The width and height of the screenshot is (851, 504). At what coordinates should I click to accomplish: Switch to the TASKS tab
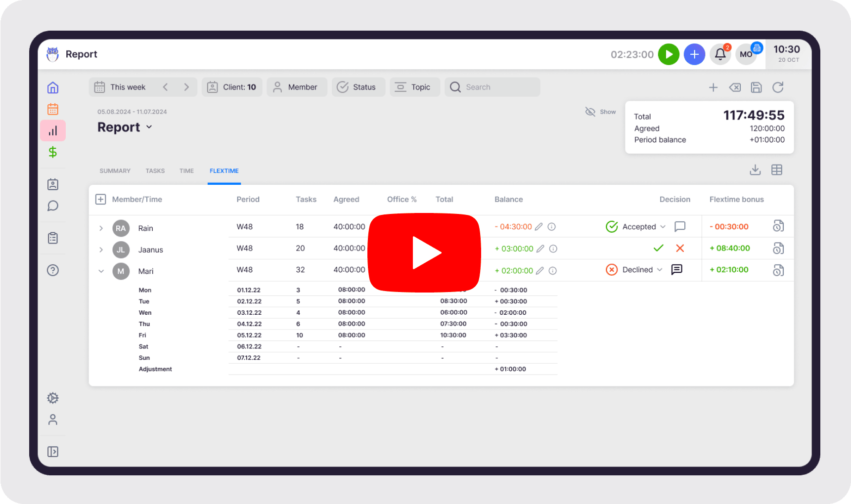click(x=155, y=171)
